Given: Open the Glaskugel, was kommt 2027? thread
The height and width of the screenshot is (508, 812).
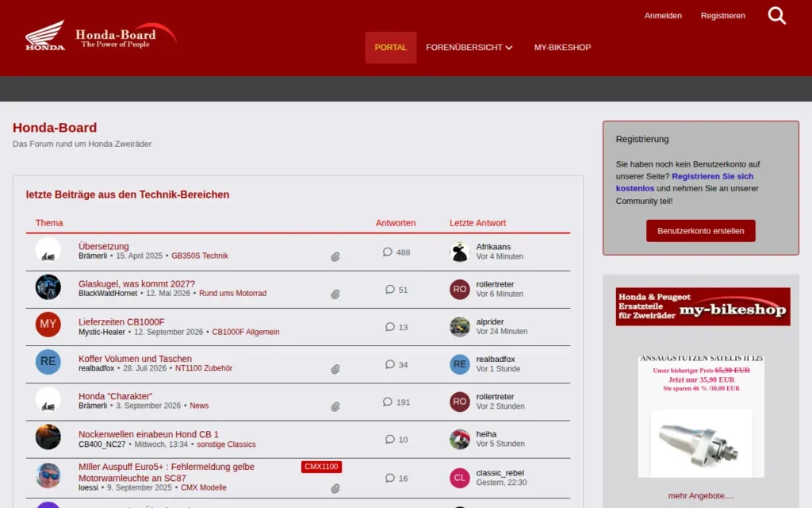Looking at the screenshot, I should (x=136, y=283).
